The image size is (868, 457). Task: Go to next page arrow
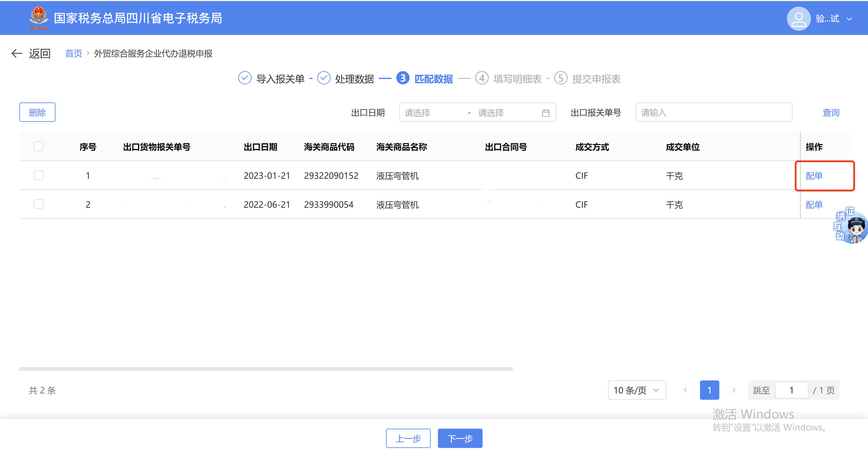[733, 390]
